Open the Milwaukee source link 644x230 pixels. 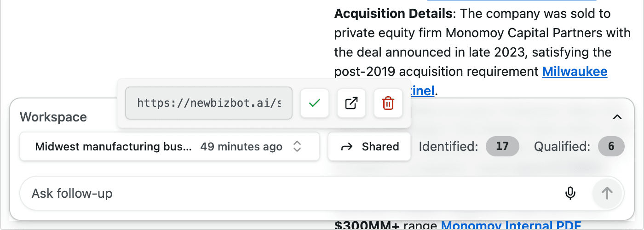coord(575,72)
